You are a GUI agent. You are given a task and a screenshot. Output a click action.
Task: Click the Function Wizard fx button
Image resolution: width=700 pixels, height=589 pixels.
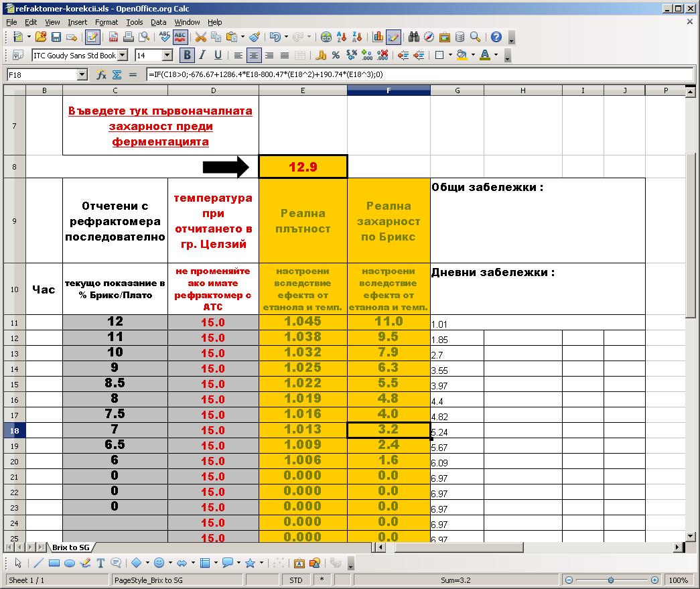point(101,74)
